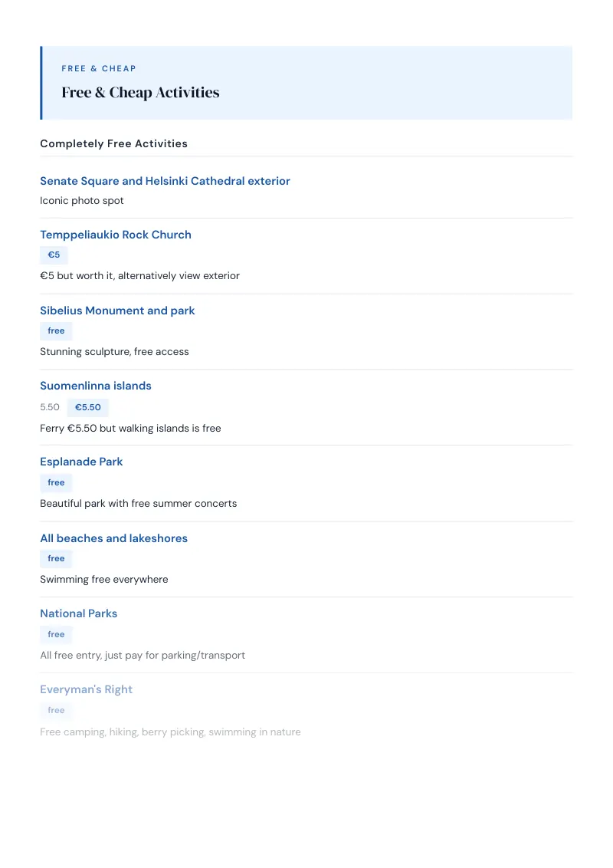This screenshot has height=868, width=613.
Task: Select the Completely Free Activities section heading
Action: (114, 144)
